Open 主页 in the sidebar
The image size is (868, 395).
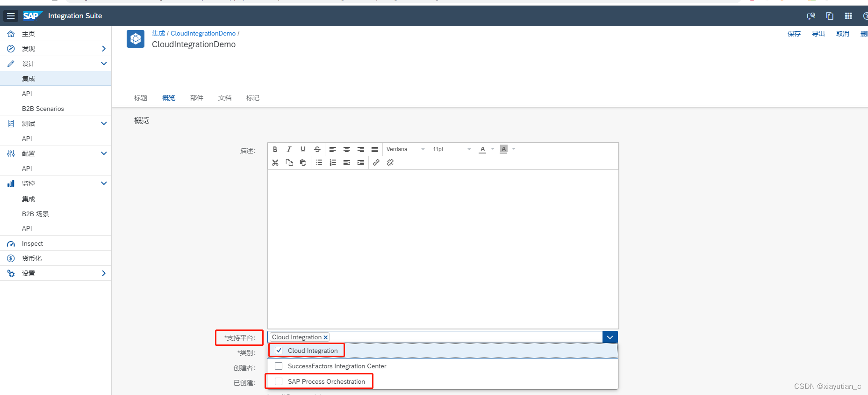pyautogui.click(x=56, y=34)
